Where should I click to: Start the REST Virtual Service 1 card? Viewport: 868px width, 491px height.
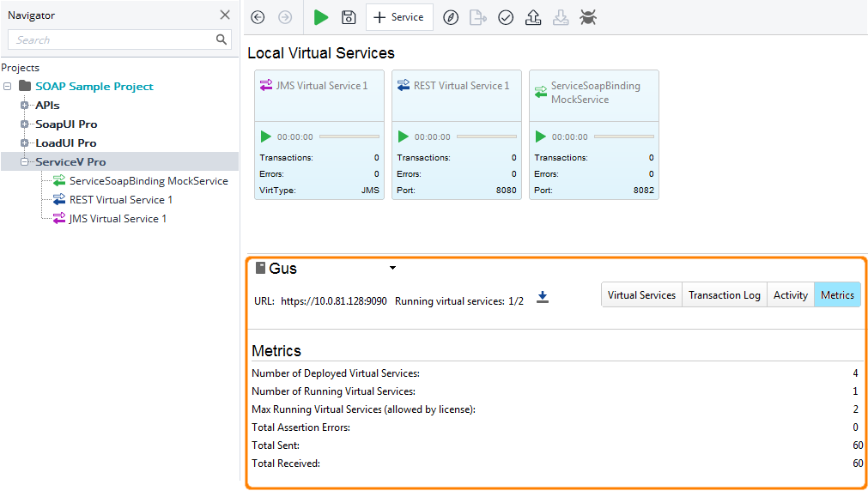tap(403, 136)
